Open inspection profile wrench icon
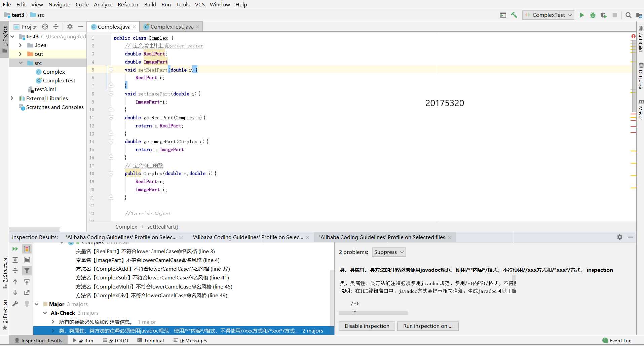This screenshot has width=644, height=346. [15, 304]
